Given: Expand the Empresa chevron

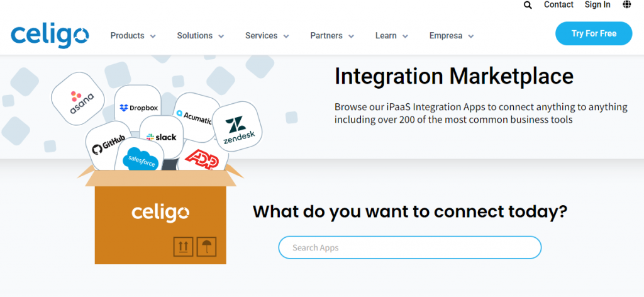Looking at the screenshot, I should pyautogui.click(x=470, y=36).
